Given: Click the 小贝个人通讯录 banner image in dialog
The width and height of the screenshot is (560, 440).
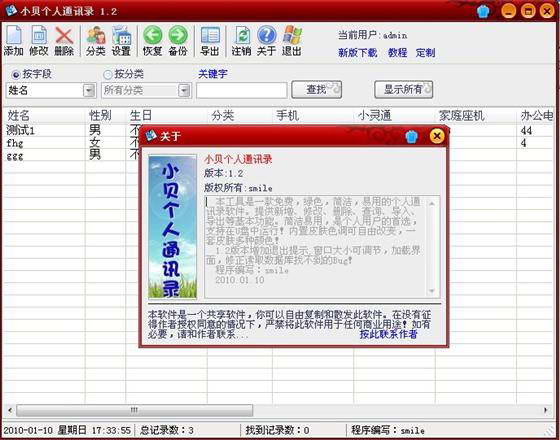Looking at the screenshot, I should [172, 227].
